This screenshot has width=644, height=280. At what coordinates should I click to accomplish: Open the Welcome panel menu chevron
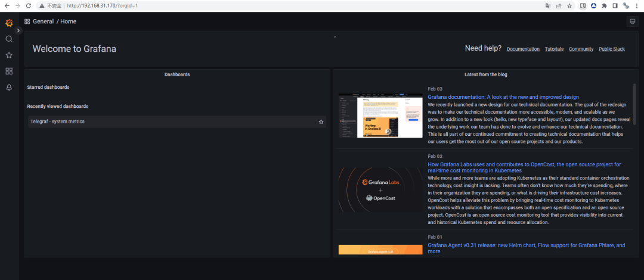click(x=335, y=36)
